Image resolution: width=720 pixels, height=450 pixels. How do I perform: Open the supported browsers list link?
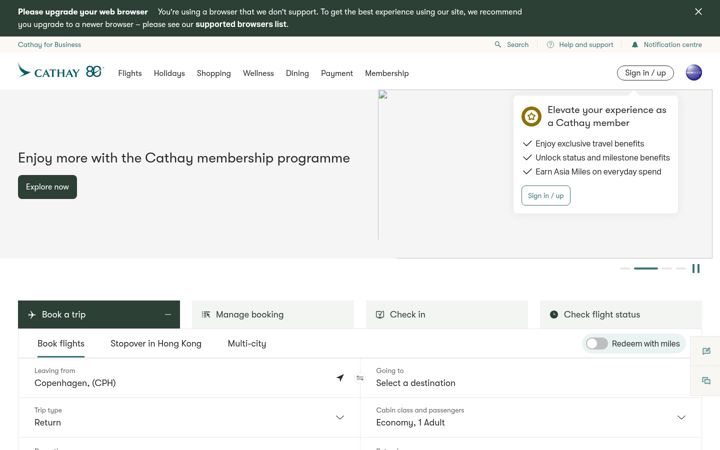(241, 24)
